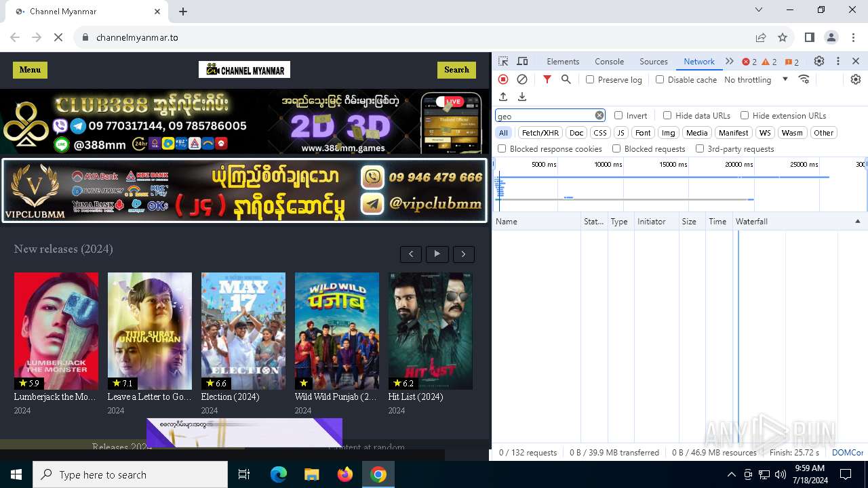Filter requests by Fetch/XHR
Viewport: 868px width, 488px height.
click(x=540, y=133)
